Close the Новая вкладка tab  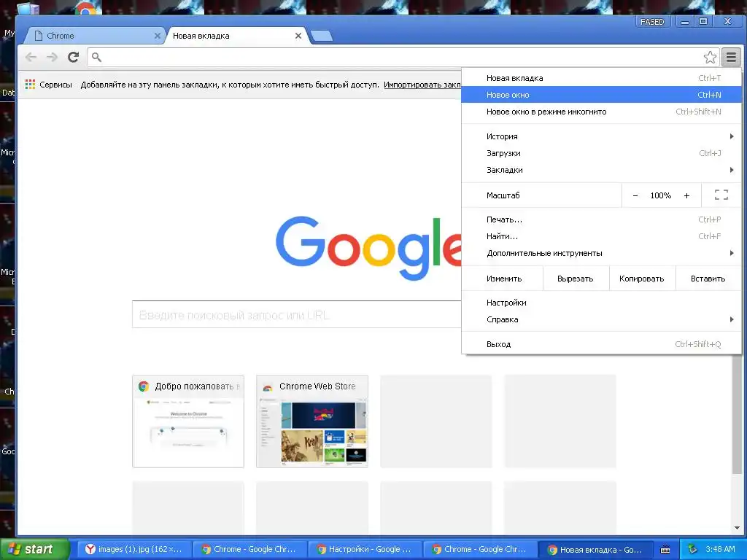(298, 36)
